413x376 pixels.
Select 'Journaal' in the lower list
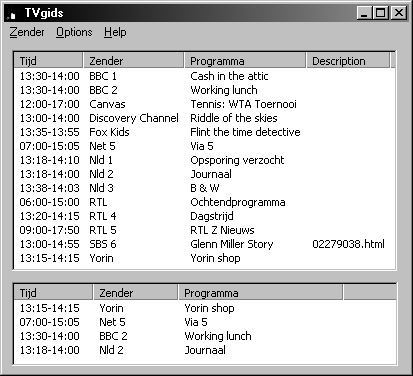[x=205, y=350]
